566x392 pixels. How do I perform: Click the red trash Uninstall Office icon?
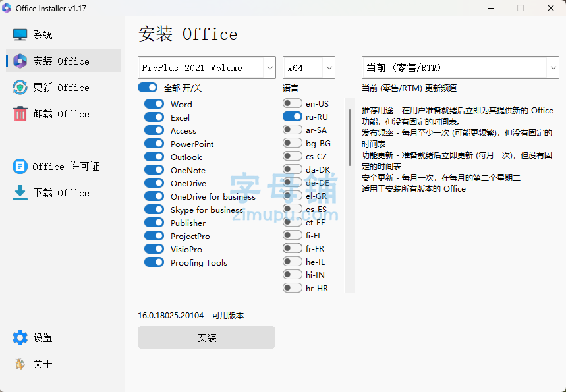click(20, 114)
